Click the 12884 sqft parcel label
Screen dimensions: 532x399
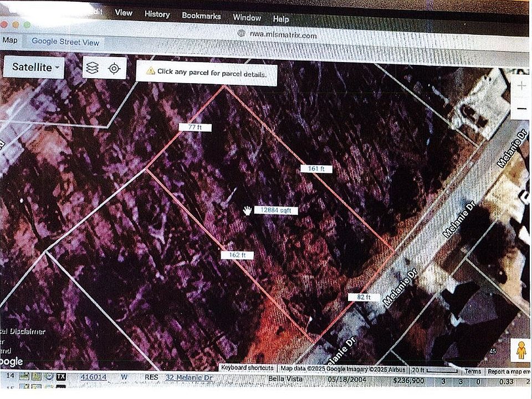click(x=276, y=211)
